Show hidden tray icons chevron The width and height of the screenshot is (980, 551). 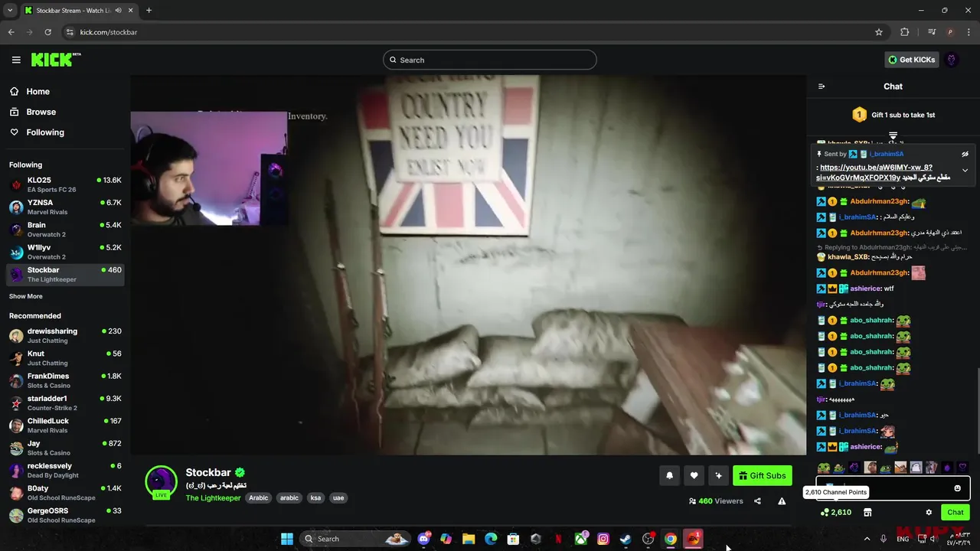pyautogui.click(x=867, y=539)
